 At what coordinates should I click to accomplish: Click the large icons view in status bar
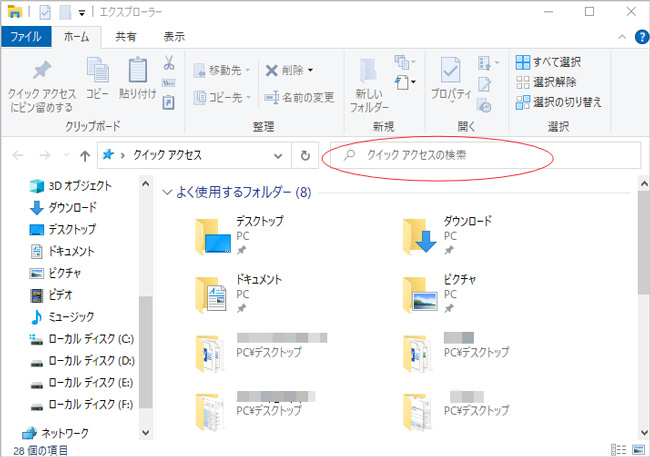coord(638,450)
